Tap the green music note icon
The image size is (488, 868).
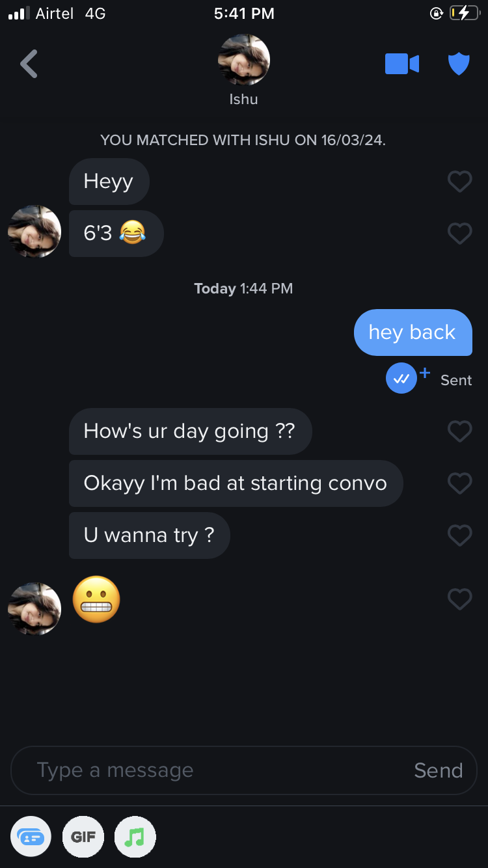(135, 837)
